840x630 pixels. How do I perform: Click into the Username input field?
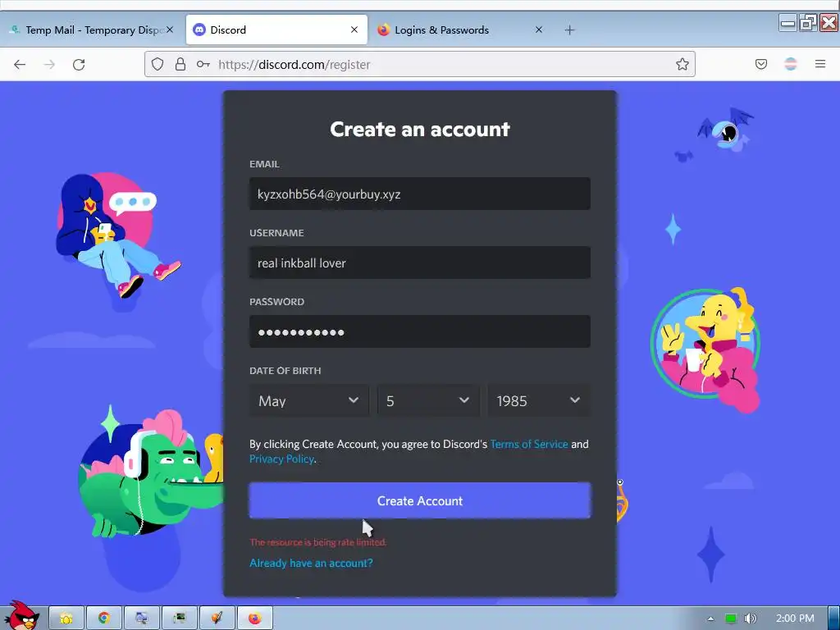(x=419, y=262)
